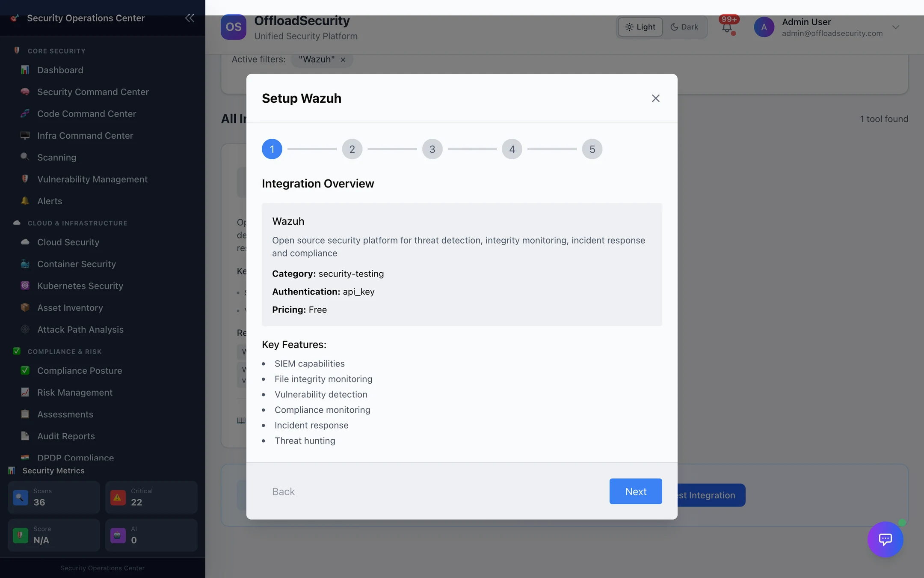Click the Back button in dialog
The width and height of the screenshot is (924, 578).
pos(284,491)
